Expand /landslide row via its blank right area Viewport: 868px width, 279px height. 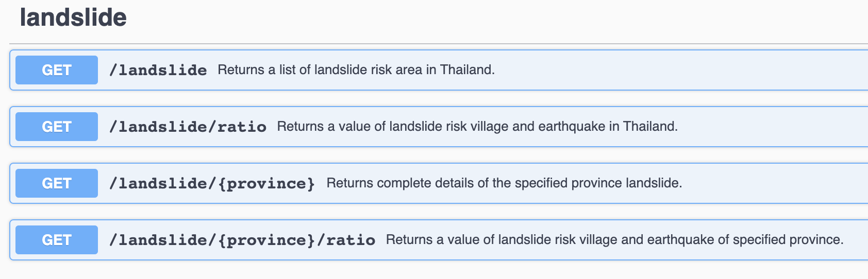(x=680, y=70)
